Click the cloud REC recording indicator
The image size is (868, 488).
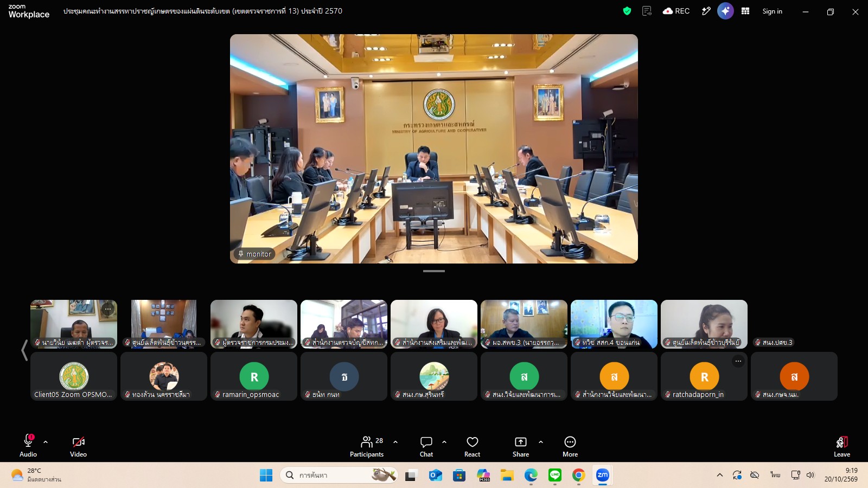point(676,11)
